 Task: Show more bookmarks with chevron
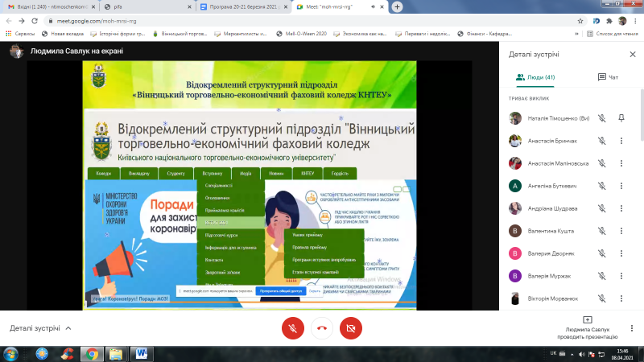coord(576,34)
